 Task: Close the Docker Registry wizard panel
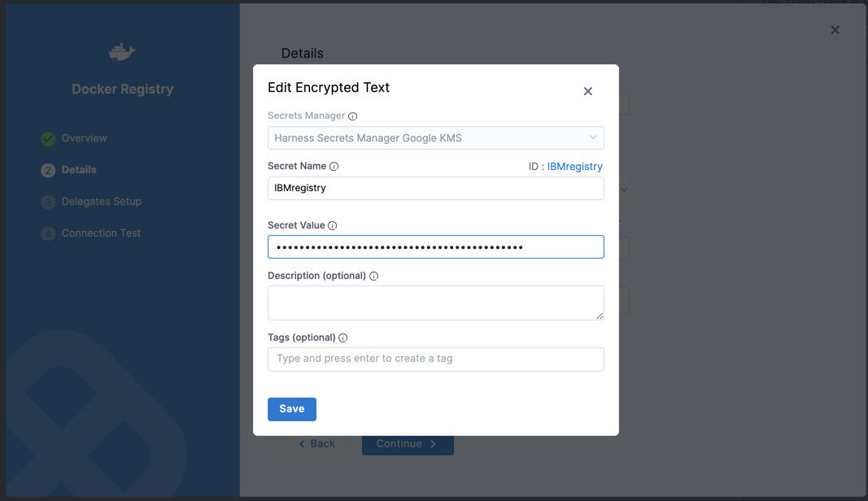pos(835,30)
